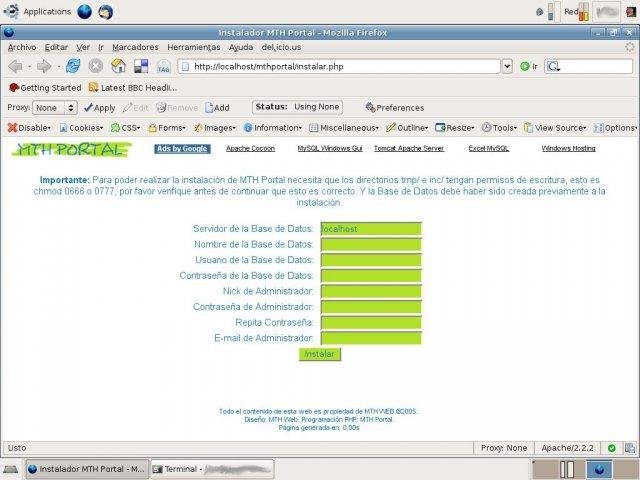Open the Herramientas menu
This screenshot has height=480, width=640.
point(194,47)
